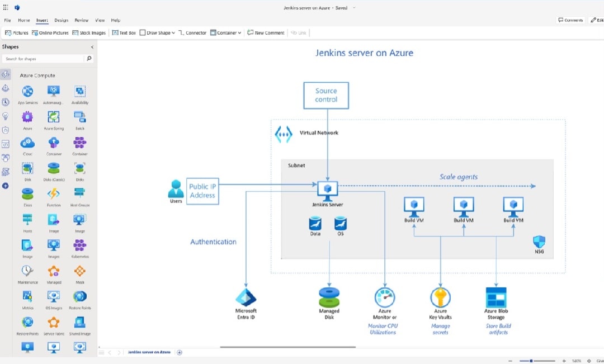Click the zoom slider handle
This screenshot has width=604, height=364.
pos(531,361)
